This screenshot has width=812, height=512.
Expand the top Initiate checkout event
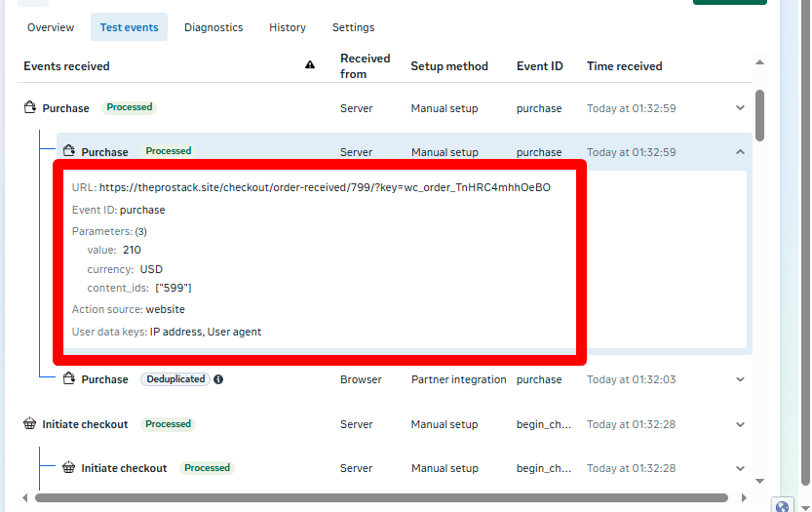tap(740, 424)
